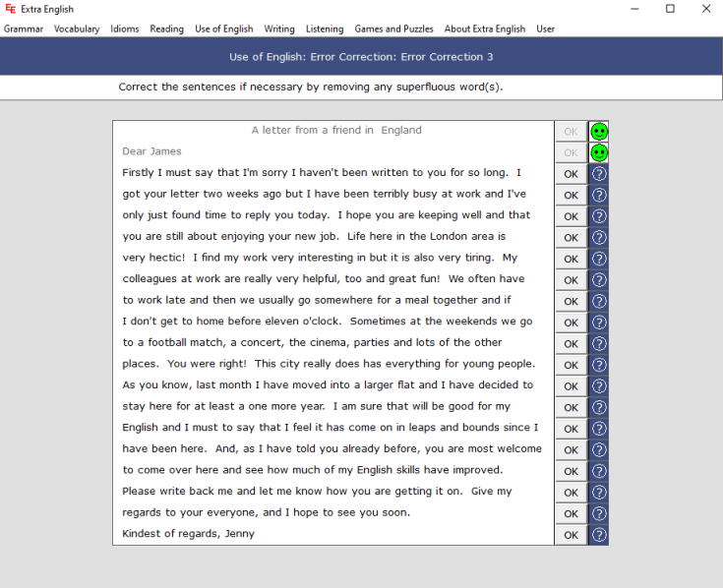The width and height of the screenshot is (723, 588).
Task: Click the help icon beside the 'Please write back me' line
Action: (598, 493)
